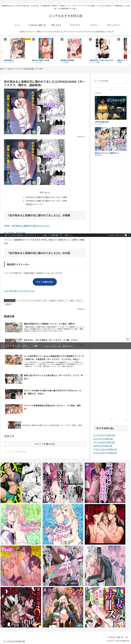Open previous post link by MIZUSAWA
Viewport: 131px width, 644px height.
[45, 425]
